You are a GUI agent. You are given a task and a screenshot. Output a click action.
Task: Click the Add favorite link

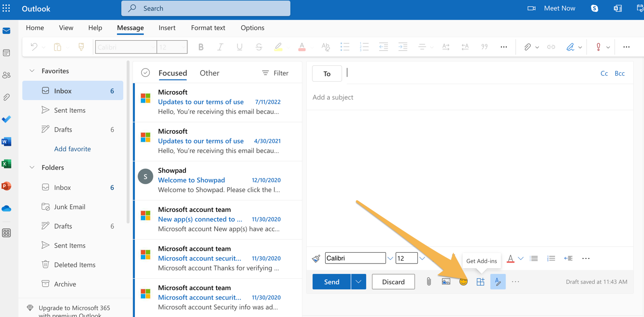coord(72,149)
